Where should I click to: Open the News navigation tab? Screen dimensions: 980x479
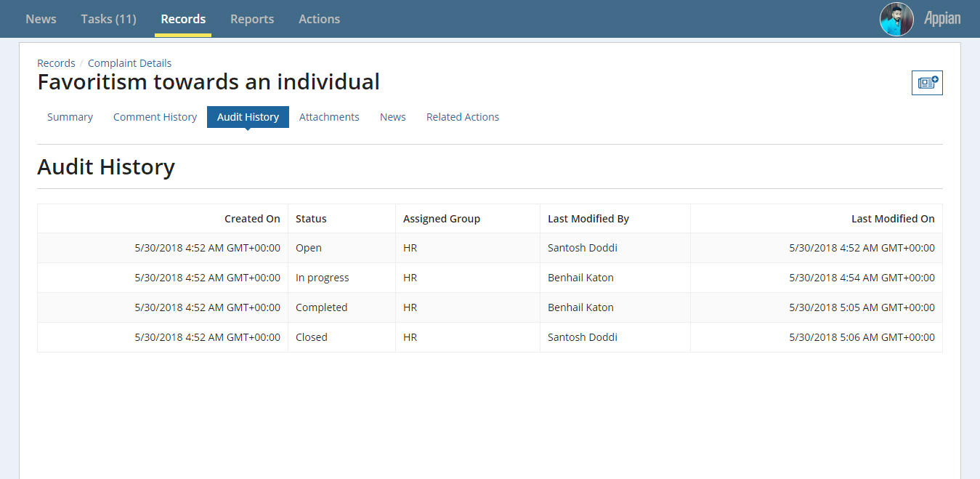tap(41, 19)
